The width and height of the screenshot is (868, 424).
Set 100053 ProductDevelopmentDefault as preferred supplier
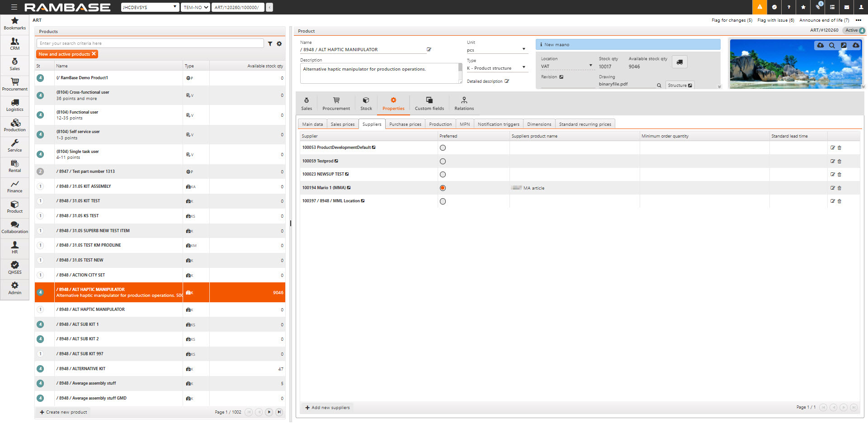[443, 148]
